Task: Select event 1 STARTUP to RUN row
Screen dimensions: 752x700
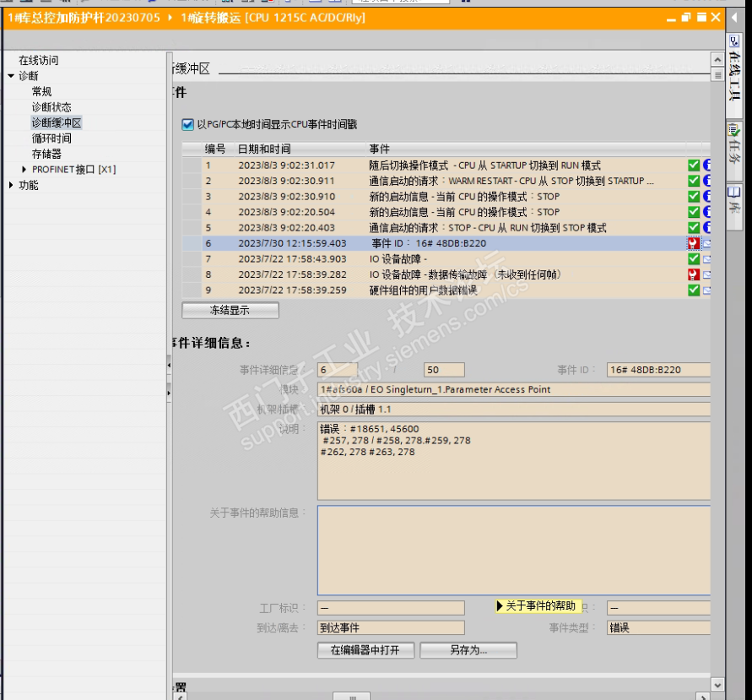Action: (446, 166)
